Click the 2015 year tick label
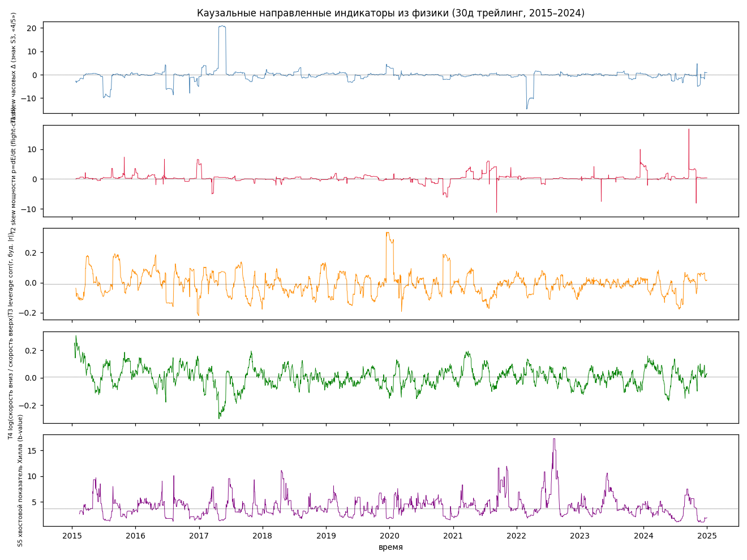Image resolution: width=747 pixels, height=560 pixels. click(x=72, y=535)
